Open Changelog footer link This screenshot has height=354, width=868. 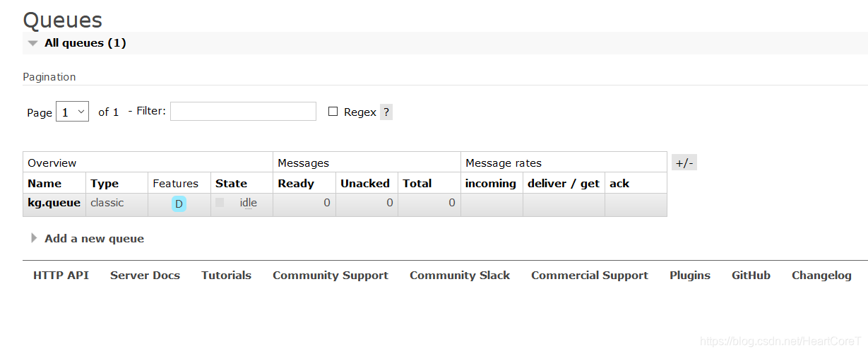(821, 276)
